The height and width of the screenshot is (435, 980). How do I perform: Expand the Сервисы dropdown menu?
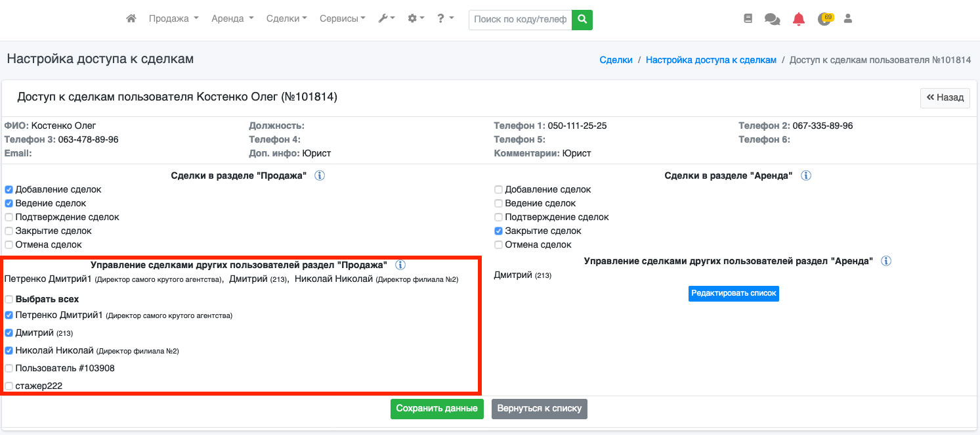click(x=342, y=19)
